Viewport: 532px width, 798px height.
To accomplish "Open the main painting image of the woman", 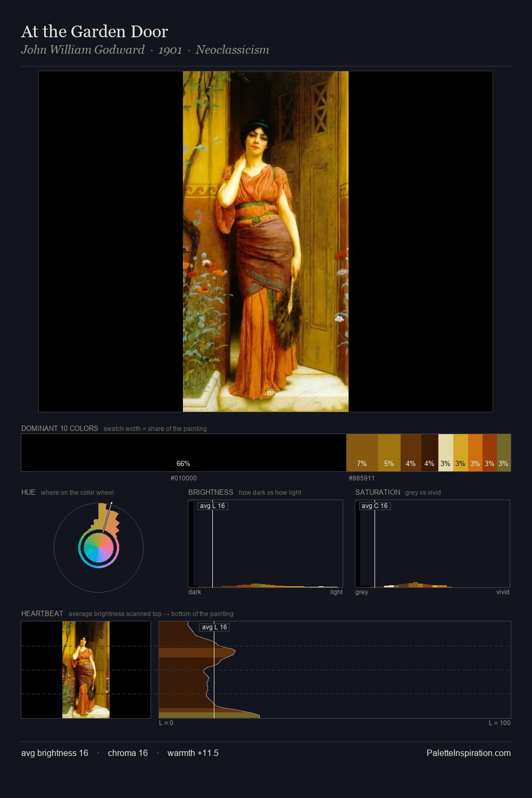I will [x=265, y=242].
